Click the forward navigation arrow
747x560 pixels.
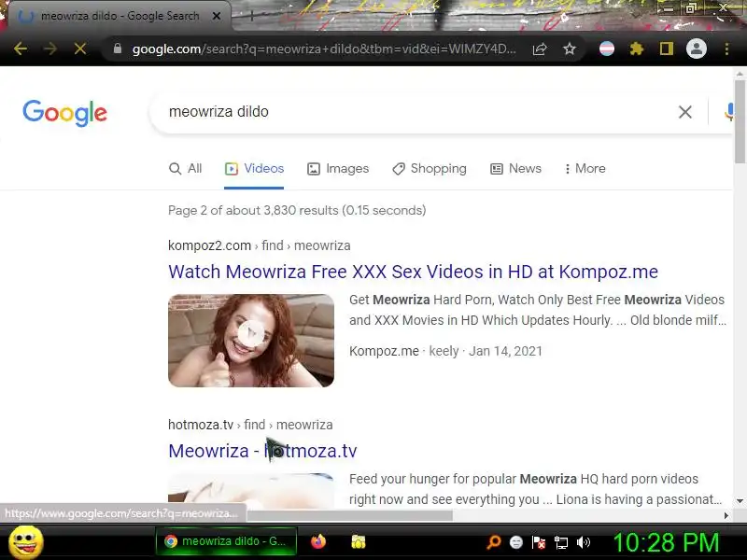pos(50,49)
